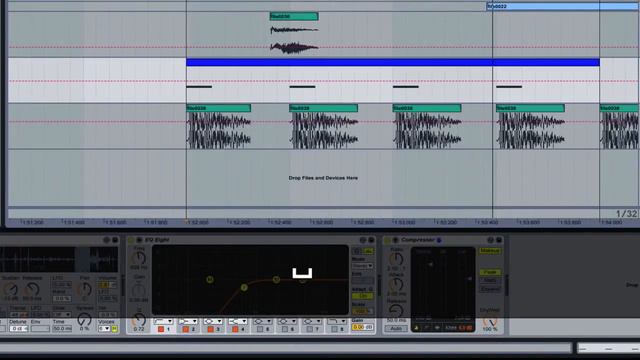This screenshot has height=360, width=640.
Task: Click Compressor Attack knob
Action: [x=396, y=284]
